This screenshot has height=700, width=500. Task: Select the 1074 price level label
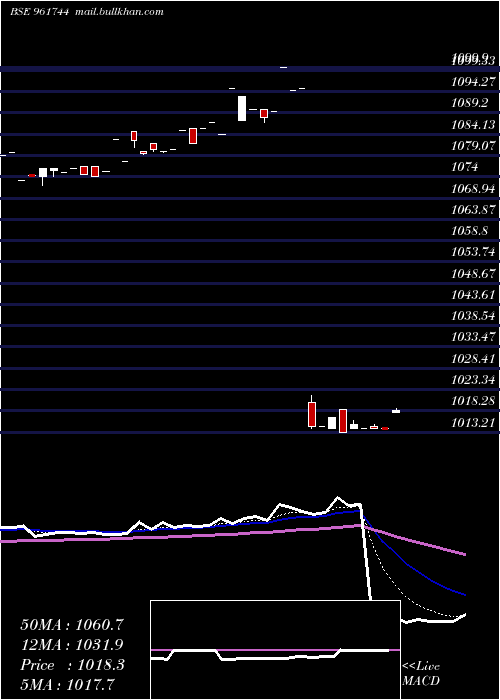coord(464,167)
